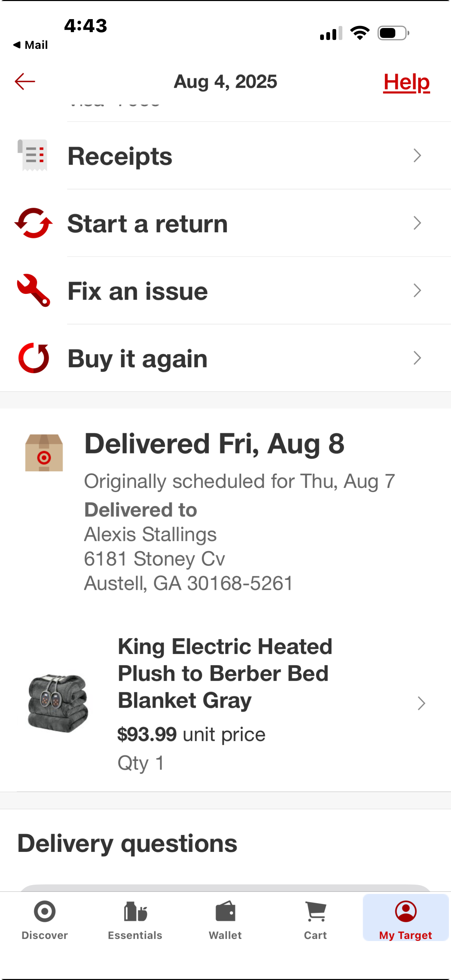This screenshot has height=980, width=451.
Task: Tap the red wrench Fix an issue icon
Action: [33, 290]
